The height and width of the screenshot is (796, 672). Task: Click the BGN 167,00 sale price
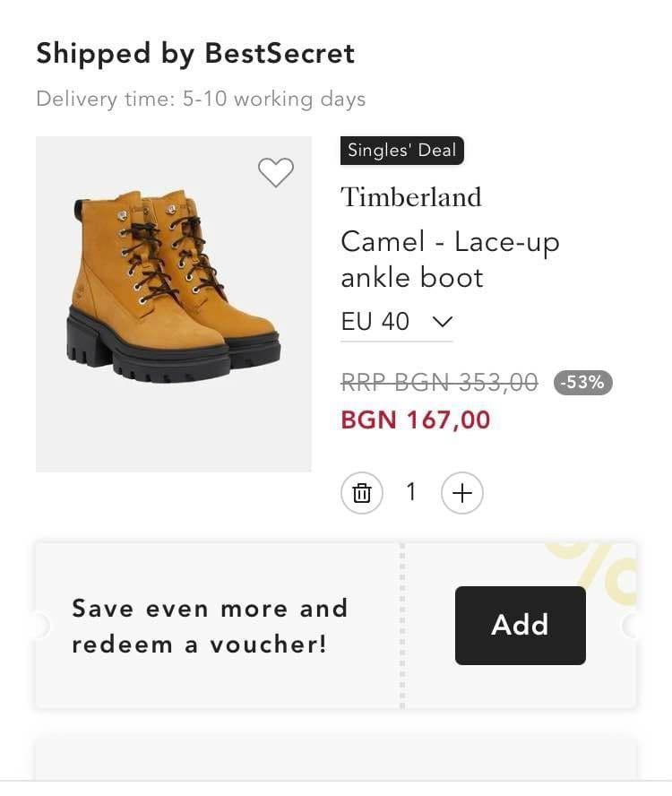click(x=416, y=420)
